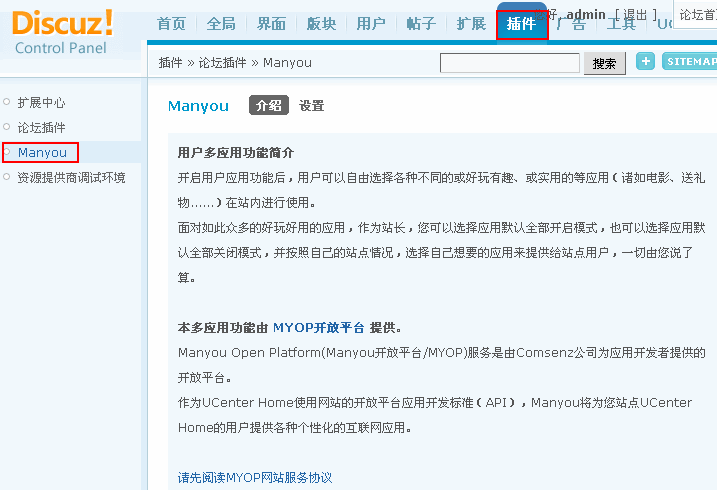
Task: Open the 界面 top menu
Action: [271, 23]
